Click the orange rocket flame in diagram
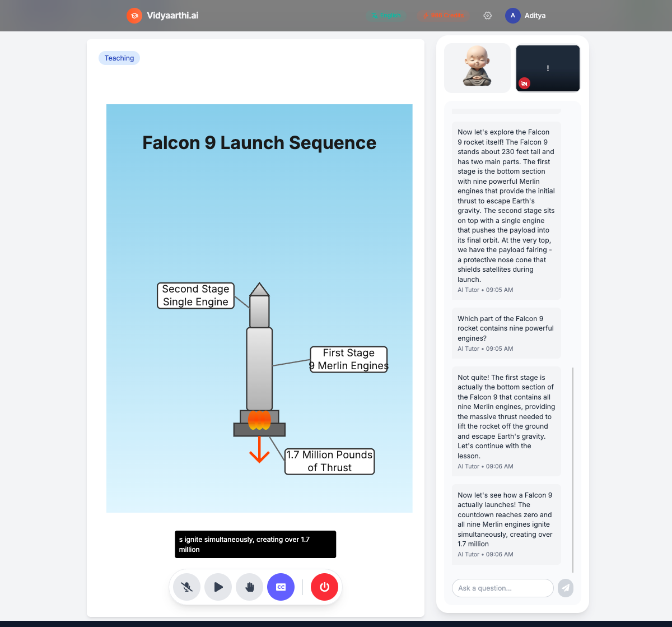The image size is (672, 627). (259, 420)
